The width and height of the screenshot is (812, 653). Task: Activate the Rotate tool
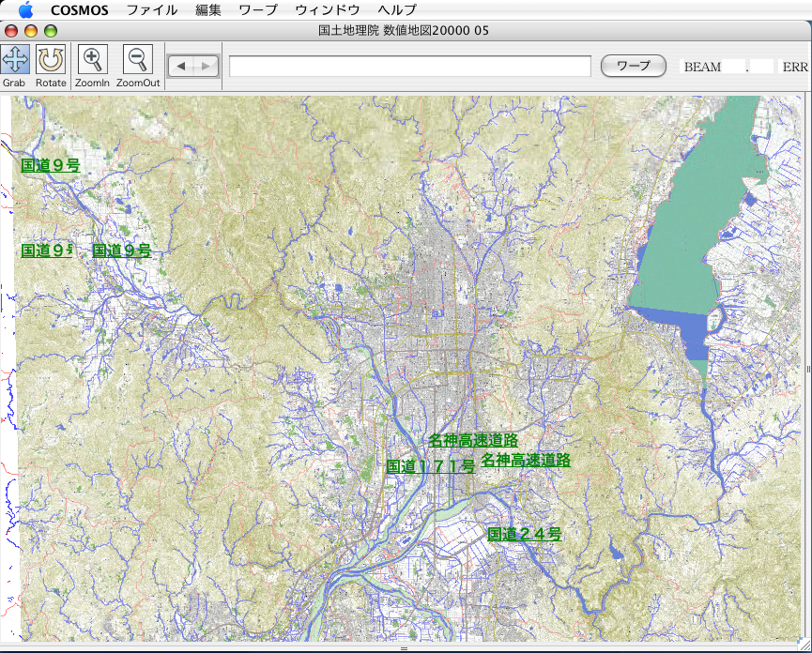(x=51, y=59)
